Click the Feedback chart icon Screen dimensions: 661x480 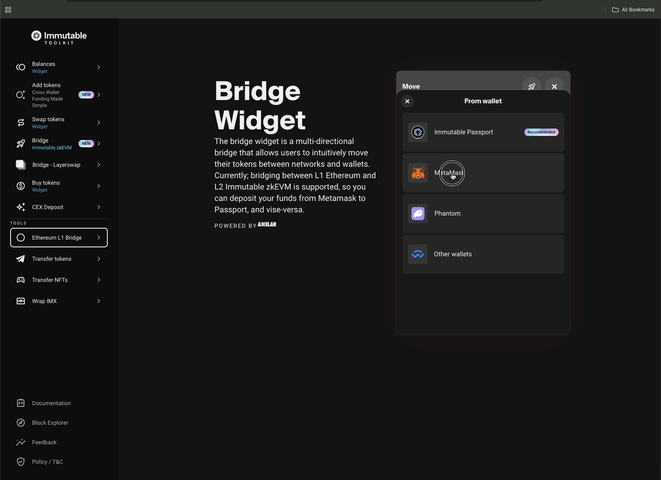[20, 442]
